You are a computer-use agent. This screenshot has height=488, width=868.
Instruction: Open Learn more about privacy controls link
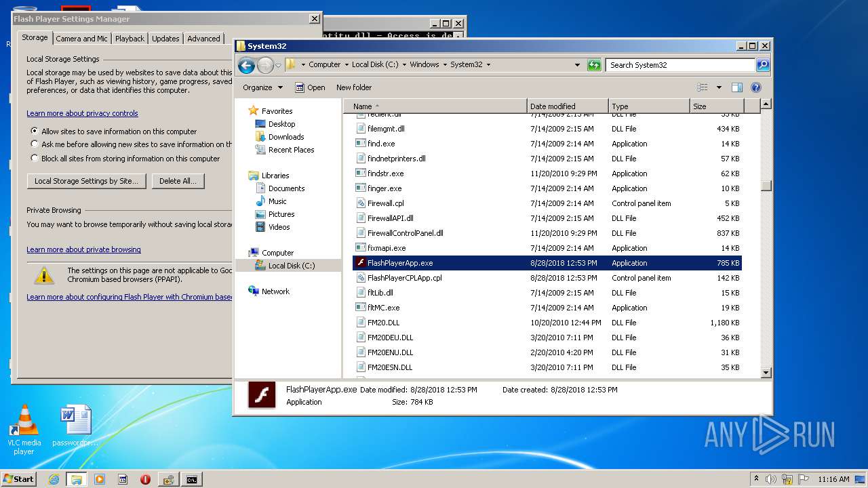pos(82,113)
